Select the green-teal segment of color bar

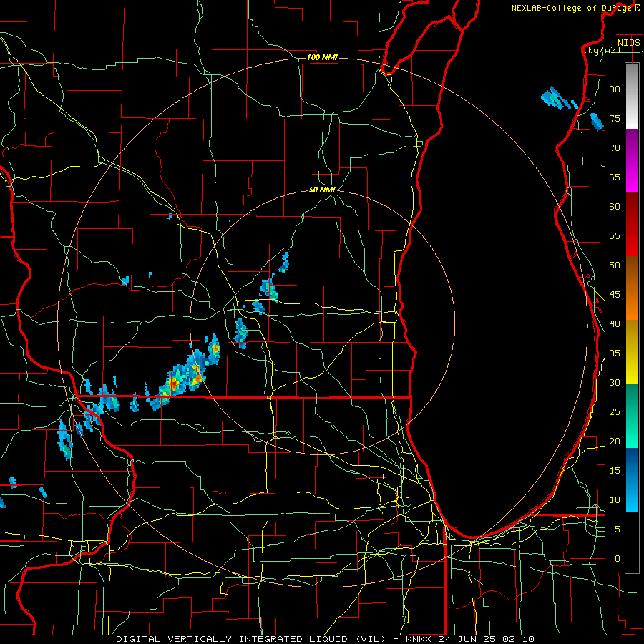632,416
